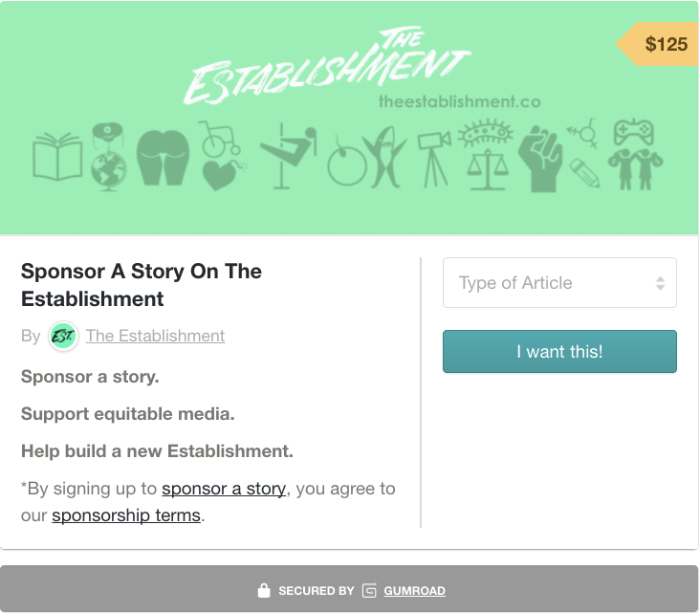Click the Type of Article dropdown arrows
Image resolution: width=700 pixels, height=613 pixels.
(x=660, y=283)
